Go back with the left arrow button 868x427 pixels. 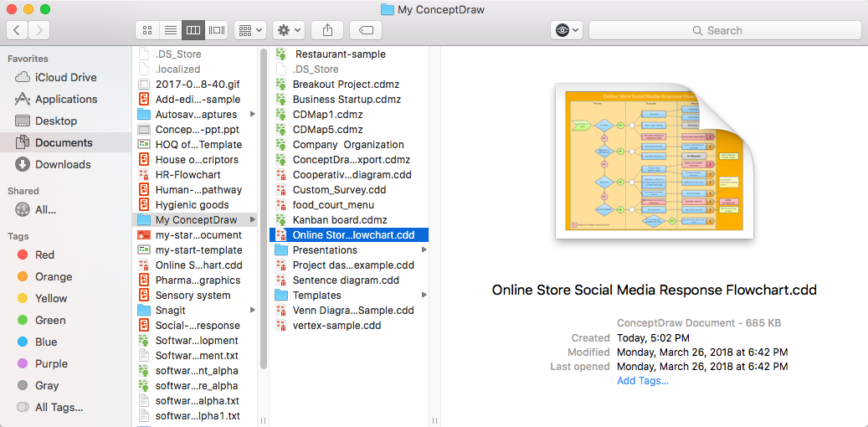tap(18, 30)
